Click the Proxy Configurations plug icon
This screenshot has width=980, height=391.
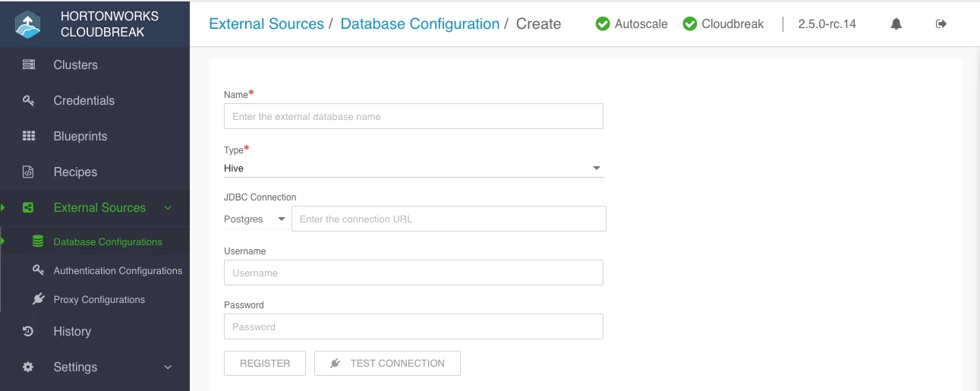(38, 299)
